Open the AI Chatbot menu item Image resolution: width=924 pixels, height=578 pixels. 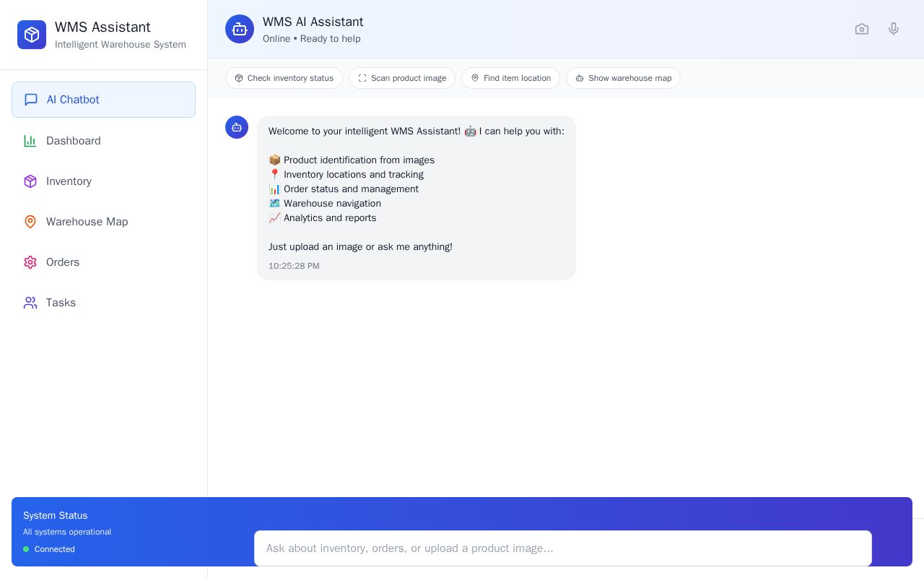[103, 100]
